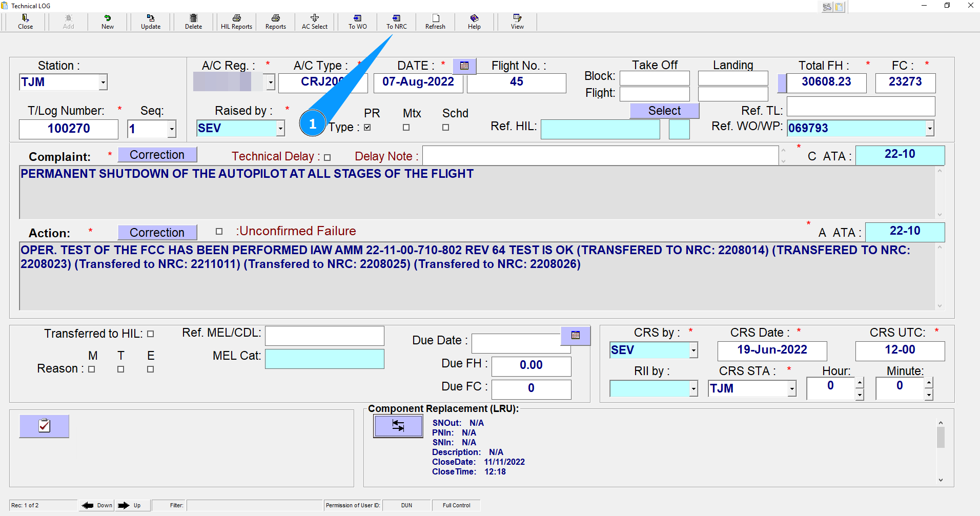Expand the Ref. WO/WP dropdown
The image size is (980, 516).
tap(930, 128)
